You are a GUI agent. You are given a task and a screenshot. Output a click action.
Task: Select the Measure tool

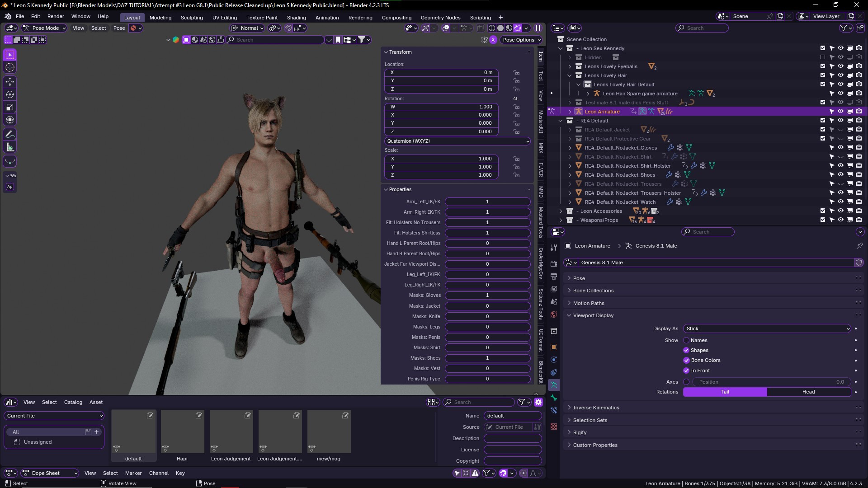click(10, 147)
